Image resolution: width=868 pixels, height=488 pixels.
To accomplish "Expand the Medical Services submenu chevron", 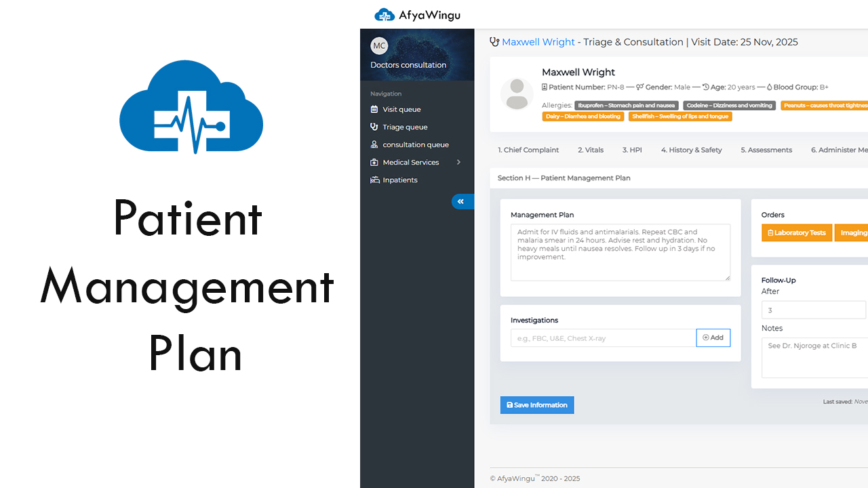I will point(458,162).
